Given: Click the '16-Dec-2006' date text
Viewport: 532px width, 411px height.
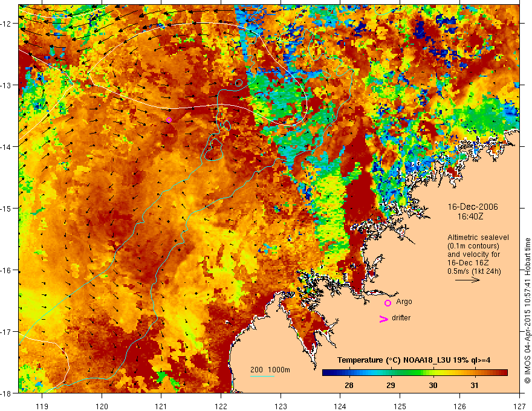Looking at the screenshot, I should [x=473, y=207].
